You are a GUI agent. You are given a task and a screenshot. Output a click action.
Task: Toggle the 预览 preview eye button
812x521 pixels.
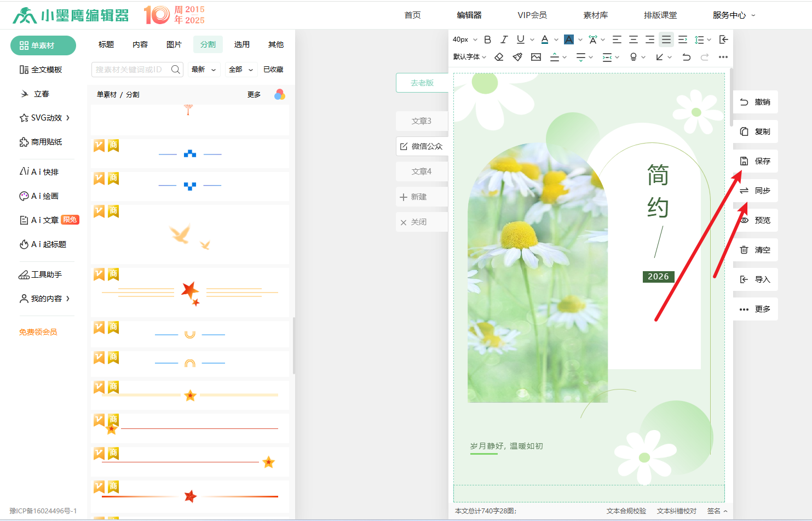[x=755, y=220]
